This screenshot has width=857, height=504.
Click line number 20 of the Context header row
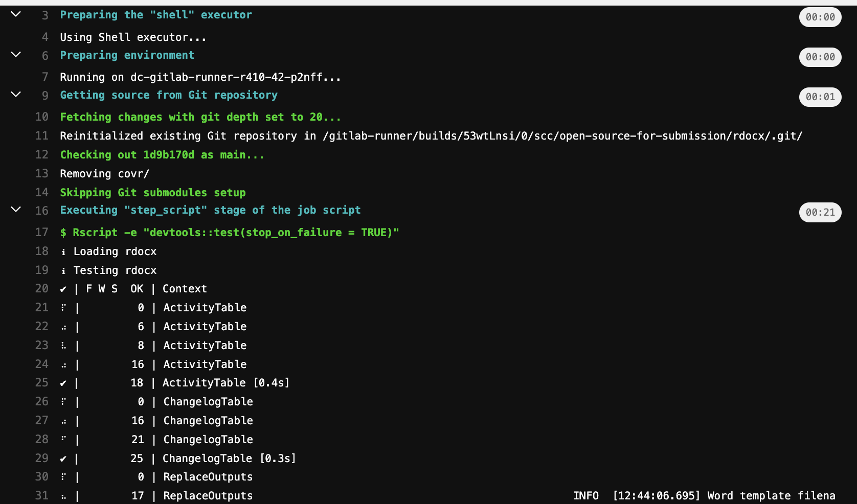click(x=42, y=289)
